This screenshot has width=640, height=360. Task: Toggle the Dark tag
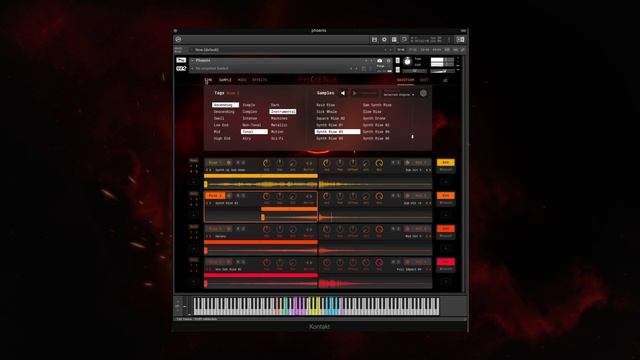coord(275,105)
